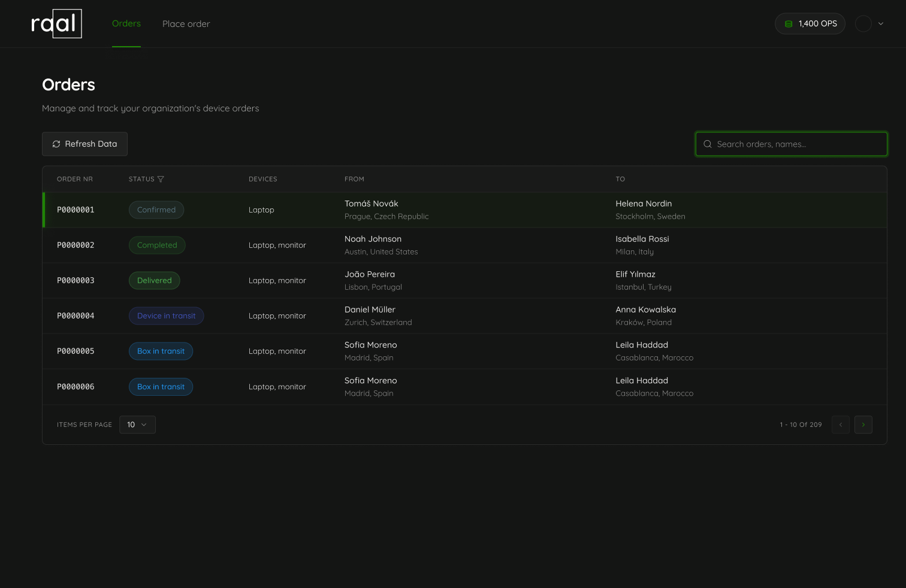Click the Confirmed status badge for order P0000001
906x588 pixels.
(x=156, y=210)
